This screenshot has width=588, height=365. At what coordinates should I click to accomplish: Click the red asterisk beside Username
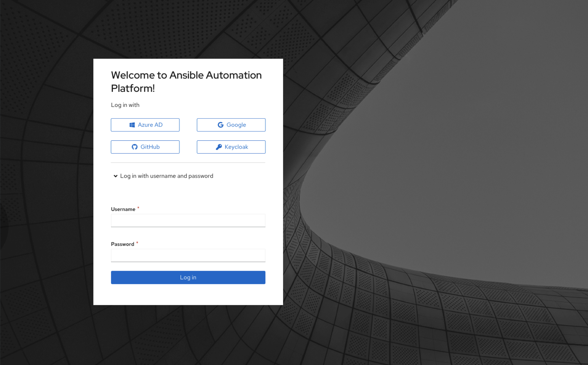[138, 208]
